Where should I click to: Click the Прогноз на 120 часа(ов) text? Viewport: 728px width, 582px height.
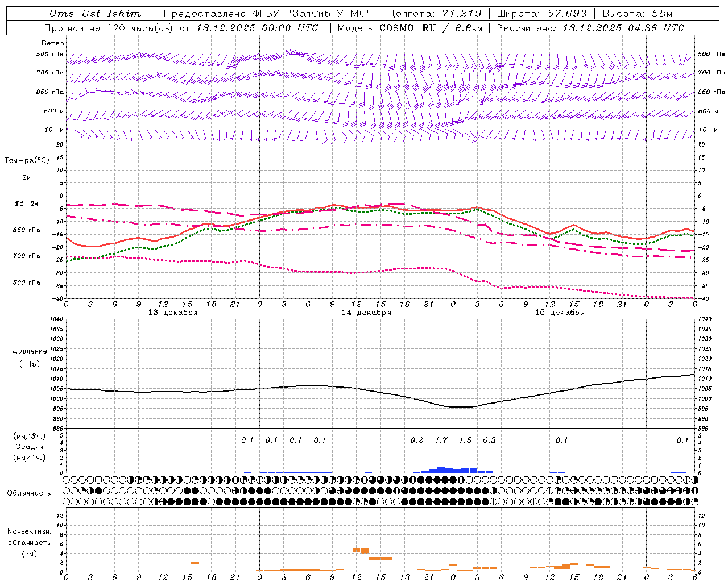coord(109,28)
